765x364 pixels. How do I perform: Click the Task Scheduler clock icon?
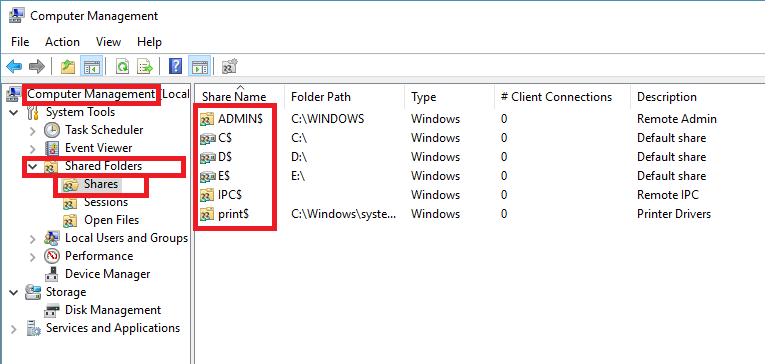[52, 130]
